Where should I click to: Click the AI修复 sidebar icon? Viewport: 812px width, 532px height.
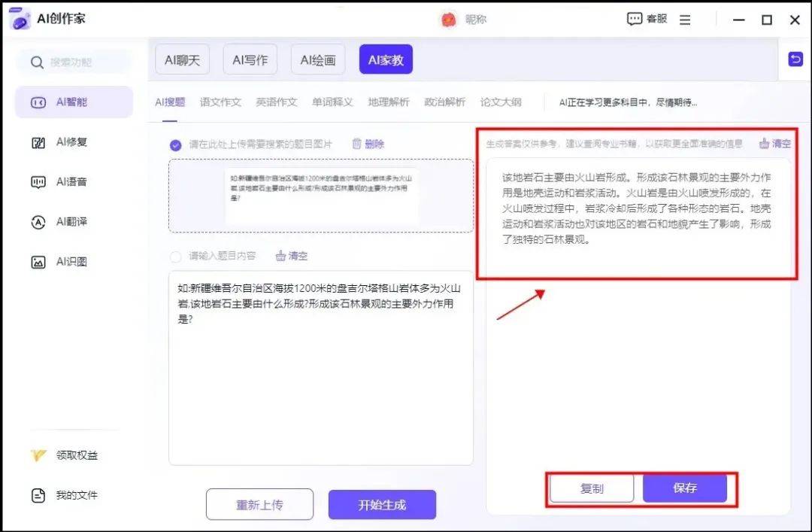pos(38,142)
